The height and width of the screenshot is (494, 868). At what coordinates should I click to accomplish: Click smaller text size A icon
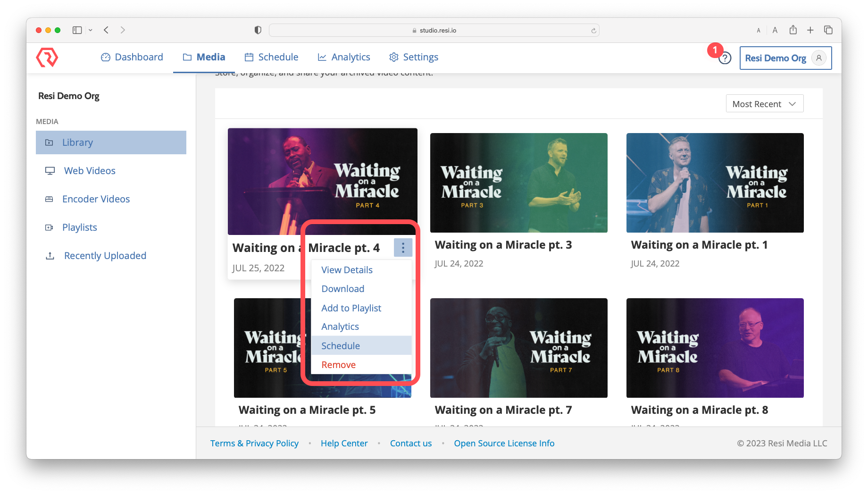coord(759,31)
